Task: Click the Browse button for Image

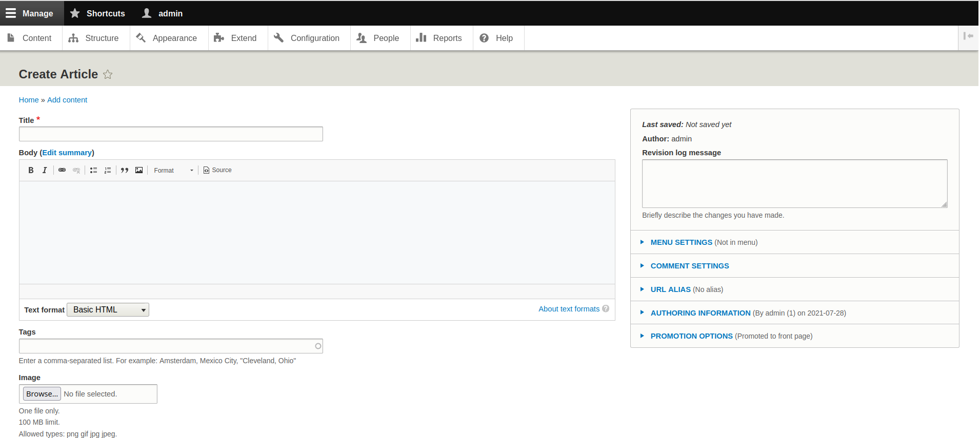Action: (42, 394)
